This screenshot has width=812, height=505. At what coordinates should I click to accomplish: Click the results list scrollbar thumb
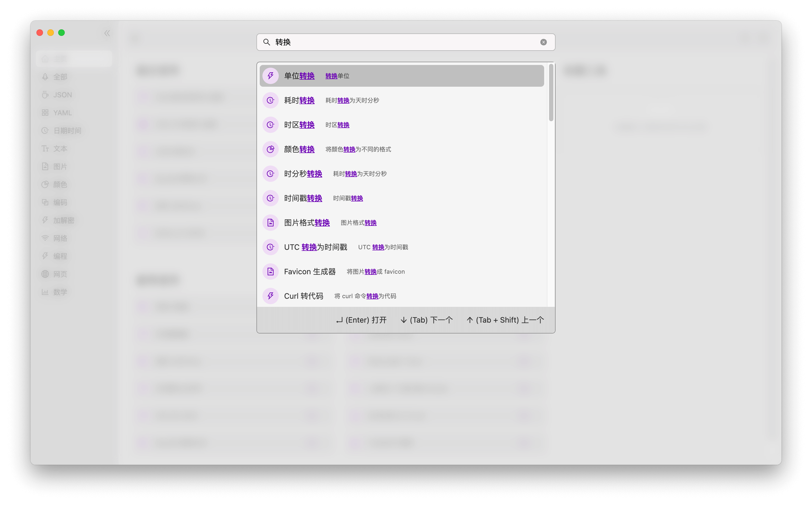coord(551,93)
